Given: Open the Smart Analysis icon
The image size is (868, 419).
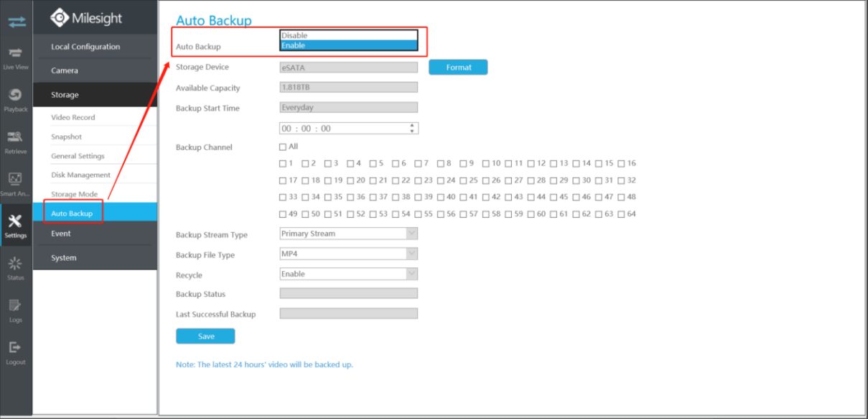Looking at the screenshot, I should pyautogui.click(x=16, y=179).
